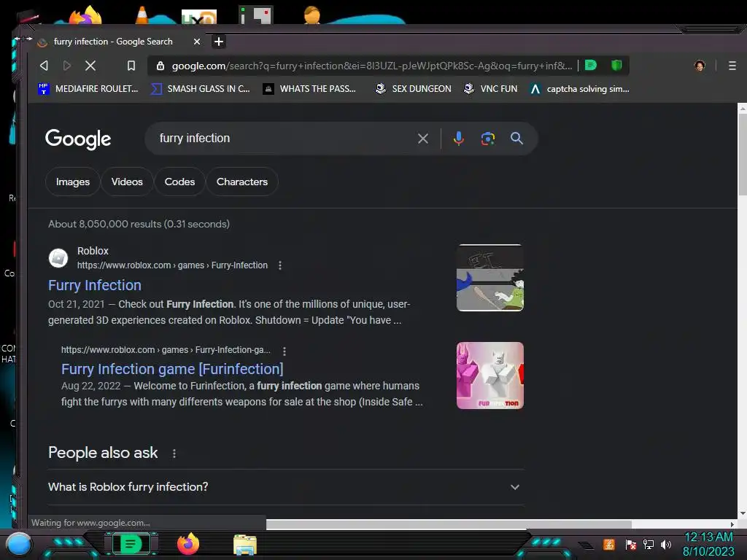Open three-dot menu beside roblox.com Furry-Infection URL
Viewport: 747px width, 560px height.
tap(280, 265)
